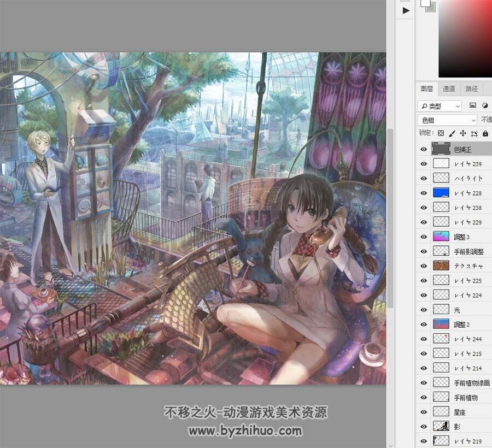
Task: Select the blue レイヤ 228 thumbnail
Action: click(441, 192)
